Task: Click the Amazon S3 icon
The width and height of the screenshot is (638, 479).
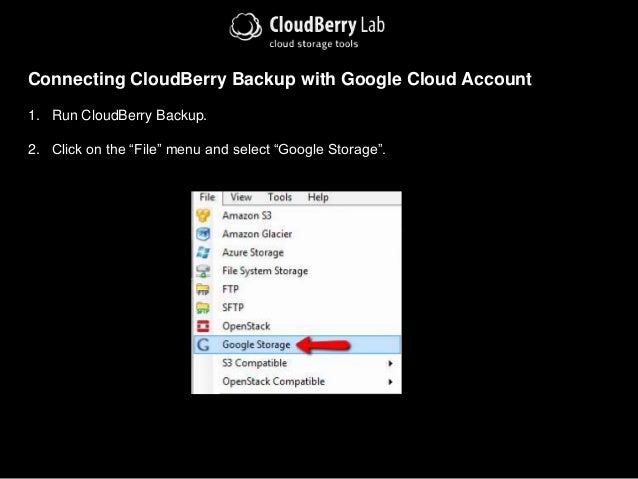Action: pos(203,215)
